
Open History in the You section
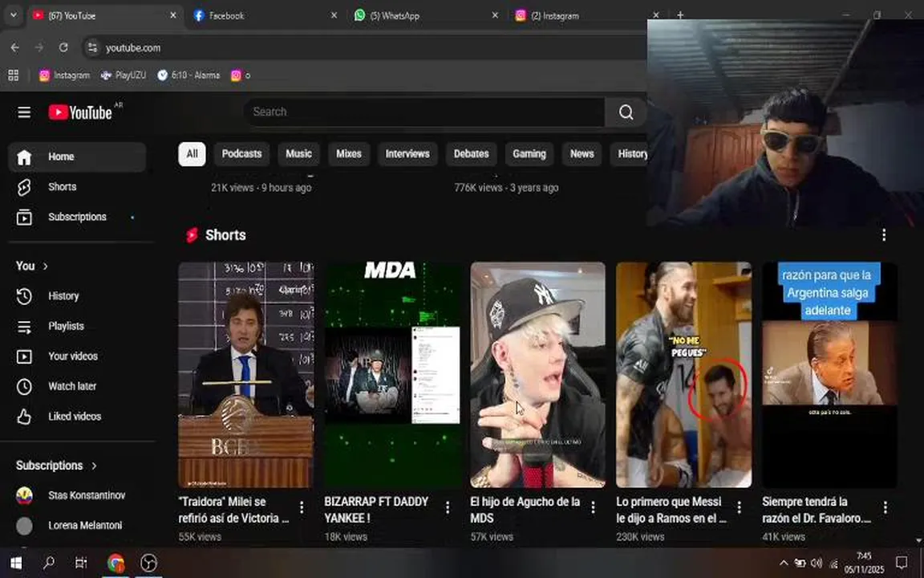77,296
